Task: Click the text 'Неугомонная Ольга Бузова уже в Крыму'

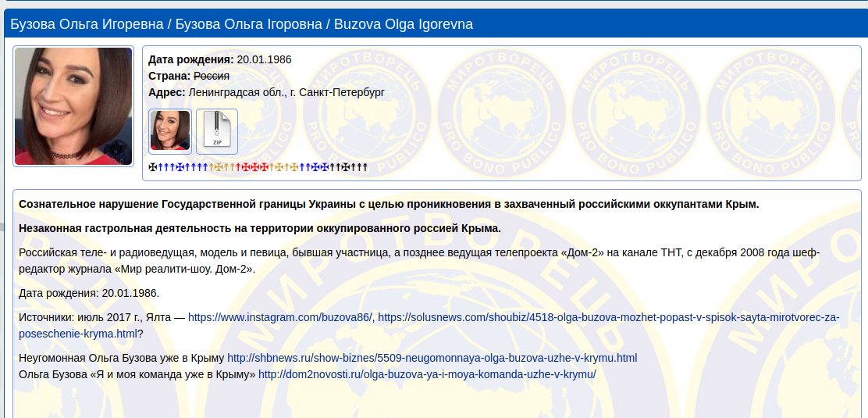Action: pos(122,358)
